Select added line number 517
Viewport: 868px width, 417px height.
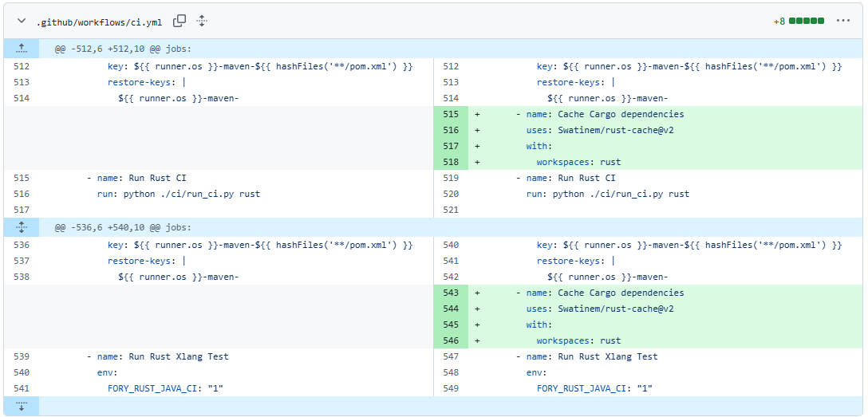pyautogui.click(x=452, y=147)
